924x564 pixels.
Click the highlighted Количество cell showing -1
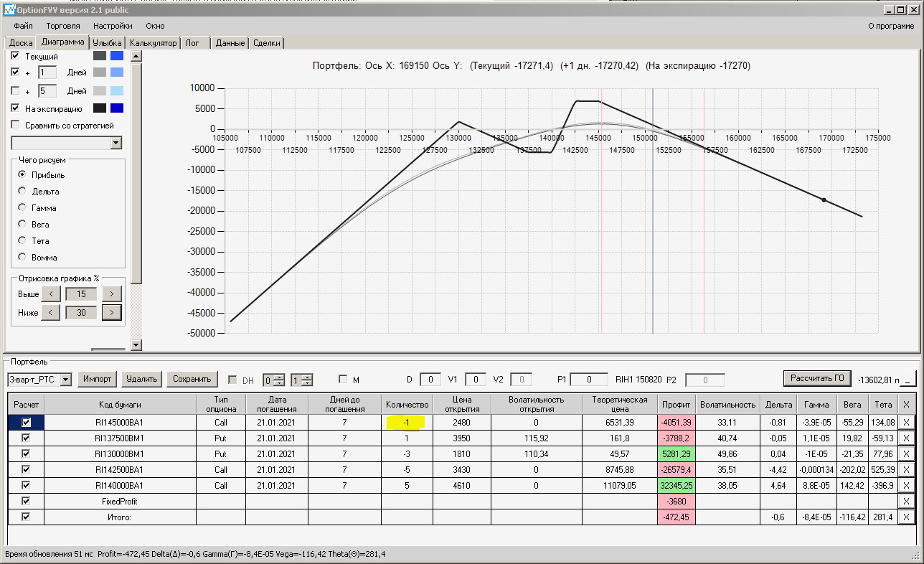(406, 423)
